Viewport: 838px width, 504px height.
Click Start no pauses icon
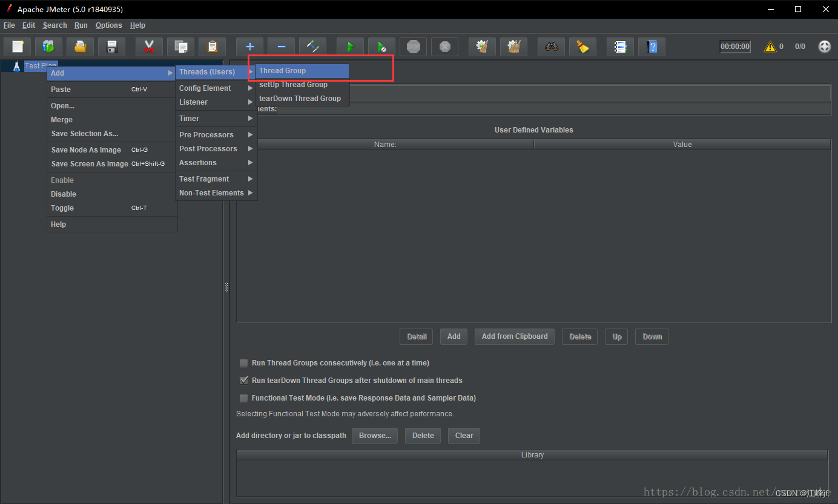coord(381,47)
